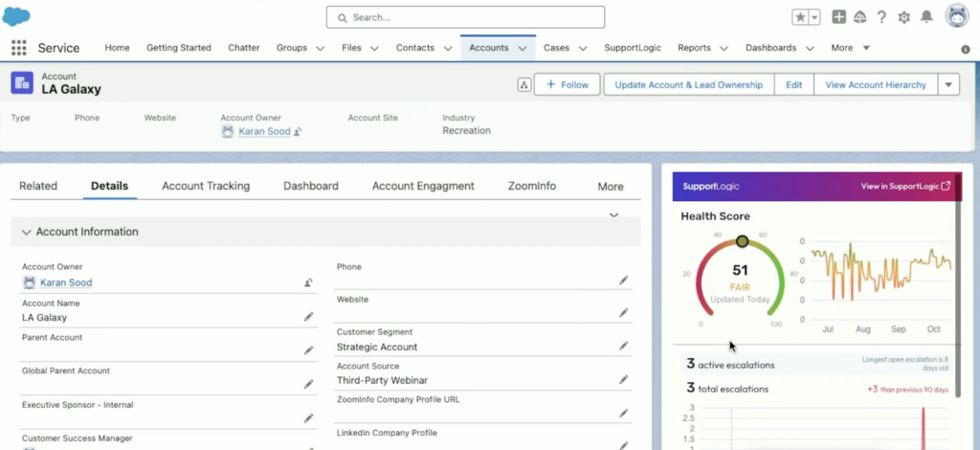Click the chevron below the More tab
The width and height of the screenshot is (980, 450).
coord(613,215)
